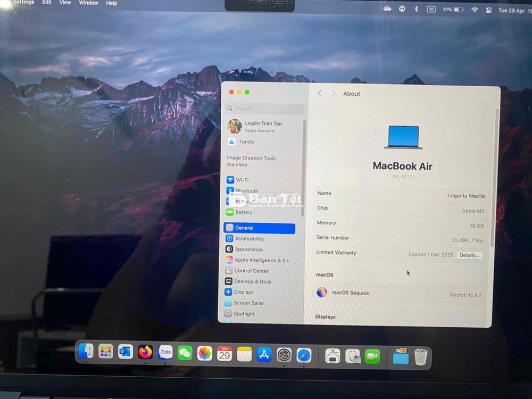The image size is (532, 399).
Task: Click the serial number value CL20PL7TK6
Action: coord(468,240)
